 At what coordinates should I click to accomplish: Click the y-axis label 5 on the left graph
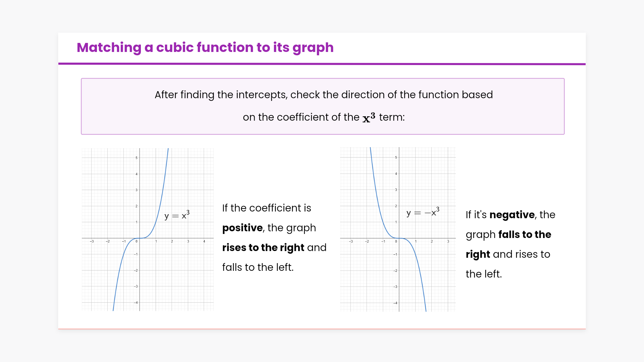coord(137,158)
